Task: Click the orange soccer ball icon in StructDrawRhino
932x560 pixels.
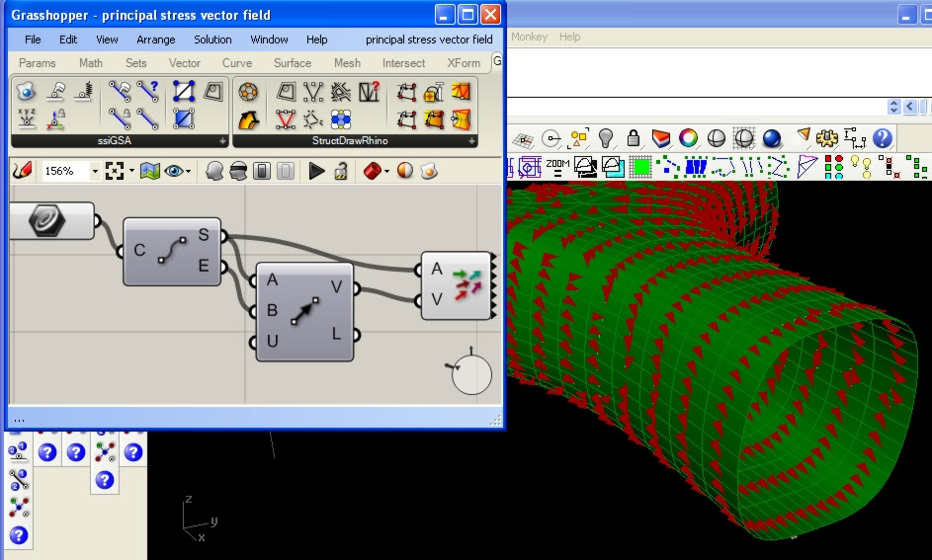Action: [248, 92]
